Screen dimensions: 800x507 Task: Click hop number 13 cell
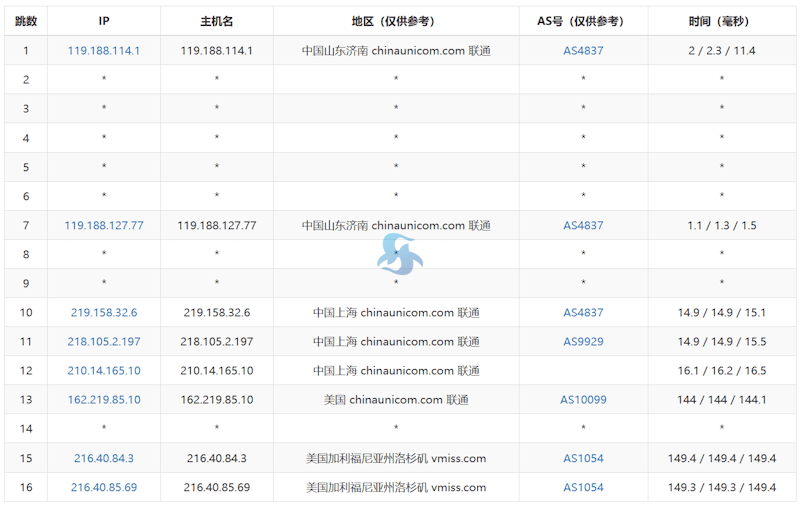26,400
